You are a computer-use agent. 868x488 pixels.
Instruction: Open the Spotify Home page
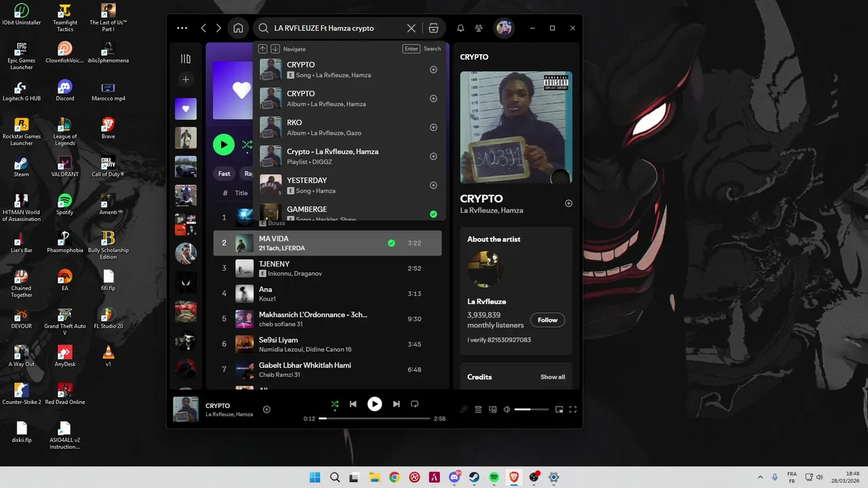pyautogui.click(x=238, y=28)
